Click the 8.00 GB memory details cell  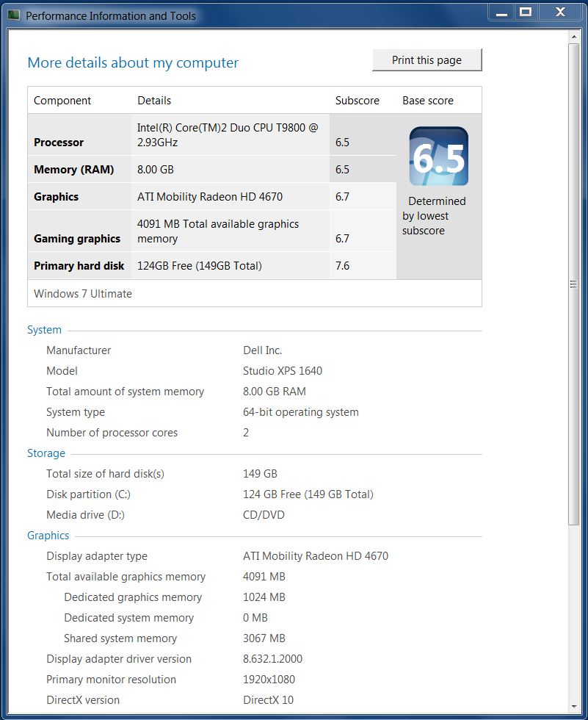pos(156,170)
